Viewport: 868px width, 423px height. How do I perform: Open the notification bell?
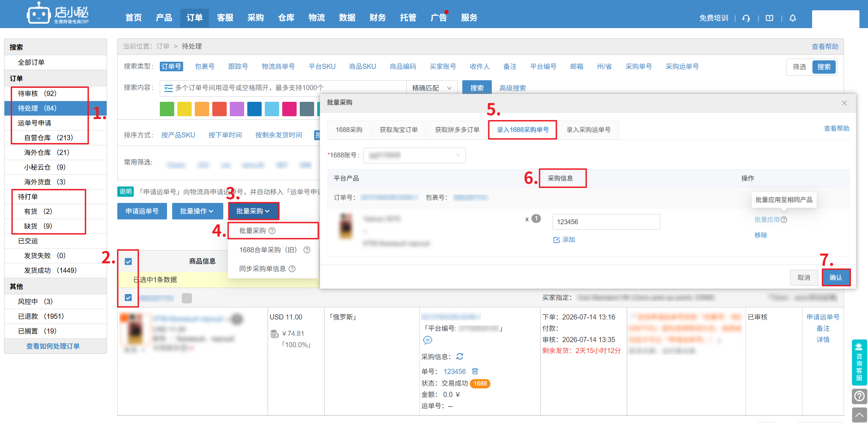(793, 18)
